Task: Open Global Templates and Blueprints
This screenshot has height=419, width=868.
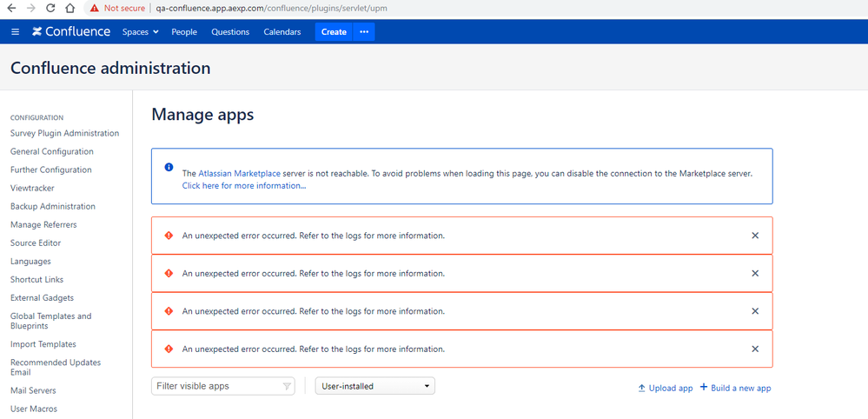Action: 51,321
